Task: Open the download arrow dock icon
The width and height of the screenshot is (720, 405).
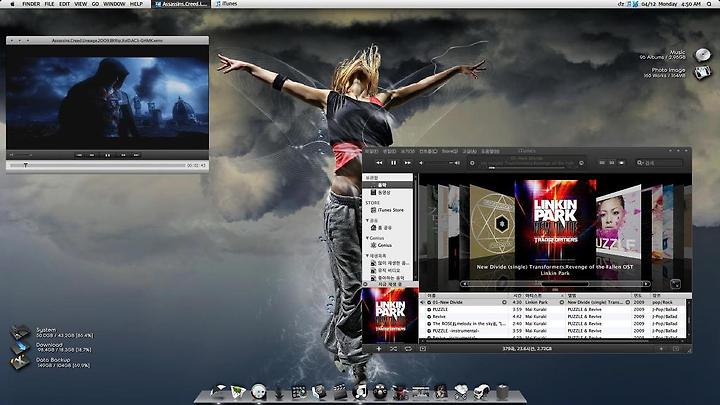Action: [279, 393]
